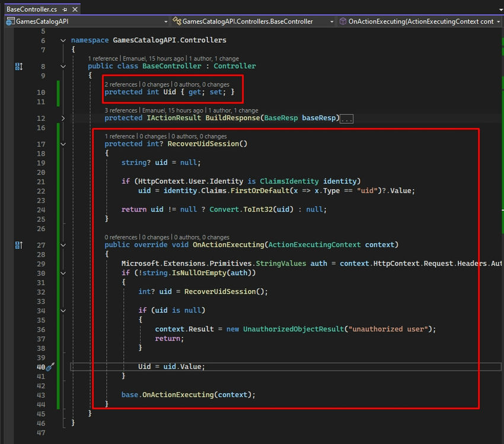Expand the collapsed BuildResponse method body
Screen dimensions: 504x444
coord(63,117)
